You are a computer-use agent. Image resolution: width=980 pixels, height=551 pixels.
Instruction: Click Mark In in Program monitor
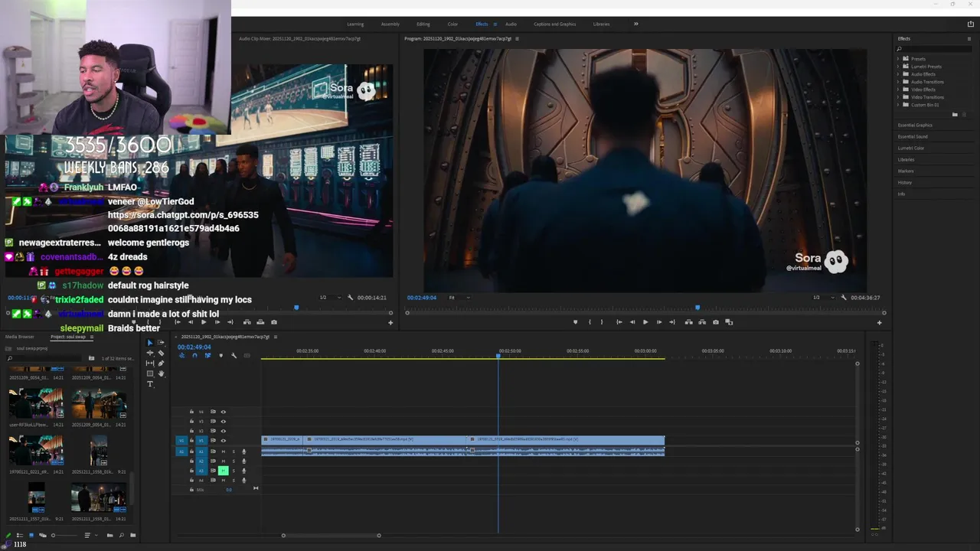(590, 322)
